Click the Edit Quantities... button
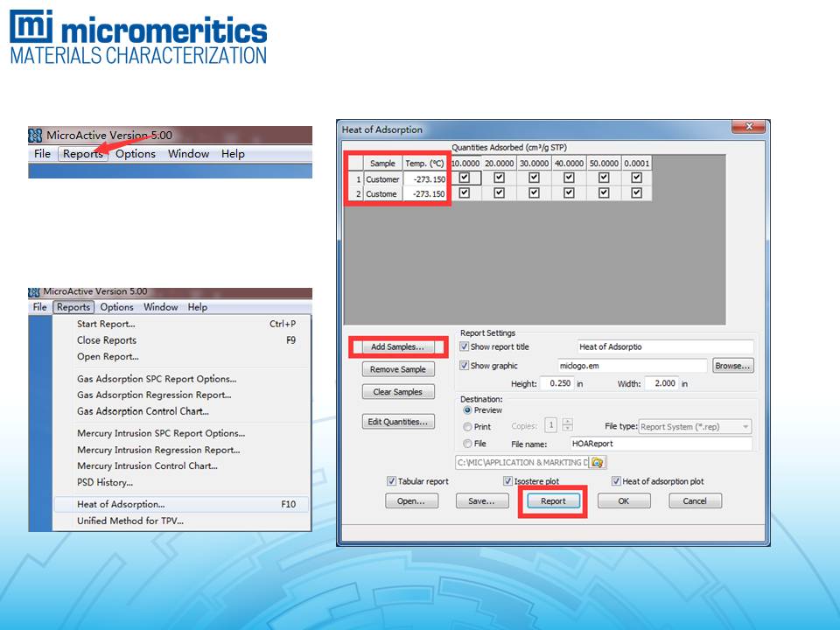The height and width of the screenshot is (630, 840). [x=397, y=422]
